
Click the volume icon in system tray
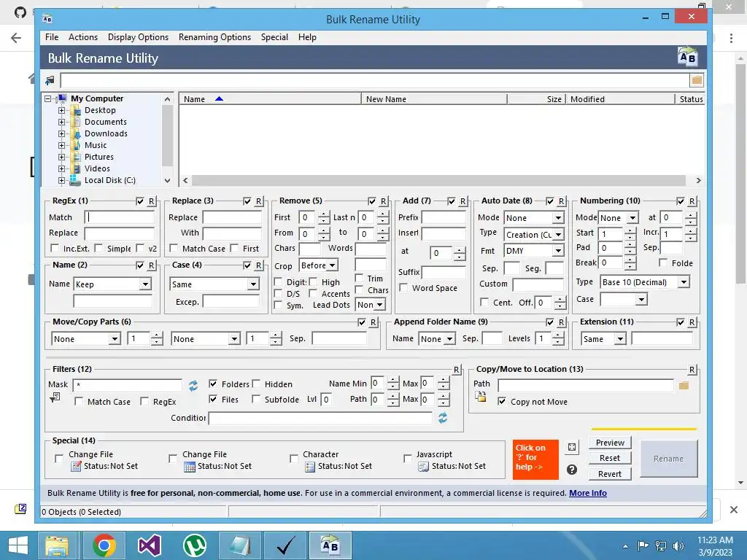pyautogui.click(x=678, y=545)
